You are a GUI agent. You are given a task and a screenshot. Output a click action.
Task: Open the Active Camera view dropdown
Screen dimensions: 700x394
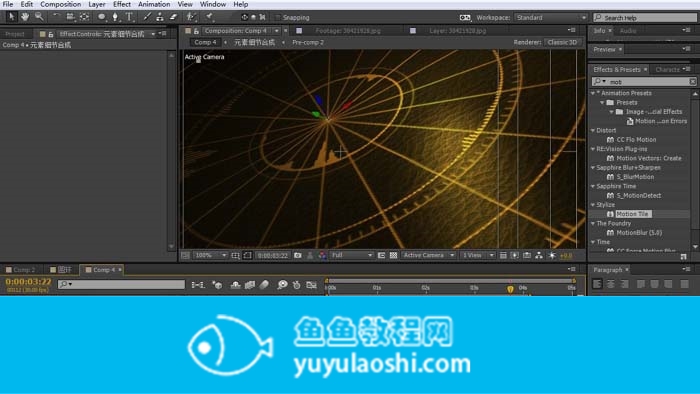(x=428, y=255)
